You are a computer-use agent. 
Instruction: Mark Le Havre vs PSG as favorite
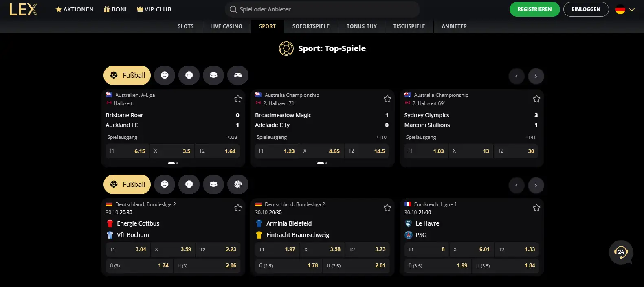(x=536, y=208)
